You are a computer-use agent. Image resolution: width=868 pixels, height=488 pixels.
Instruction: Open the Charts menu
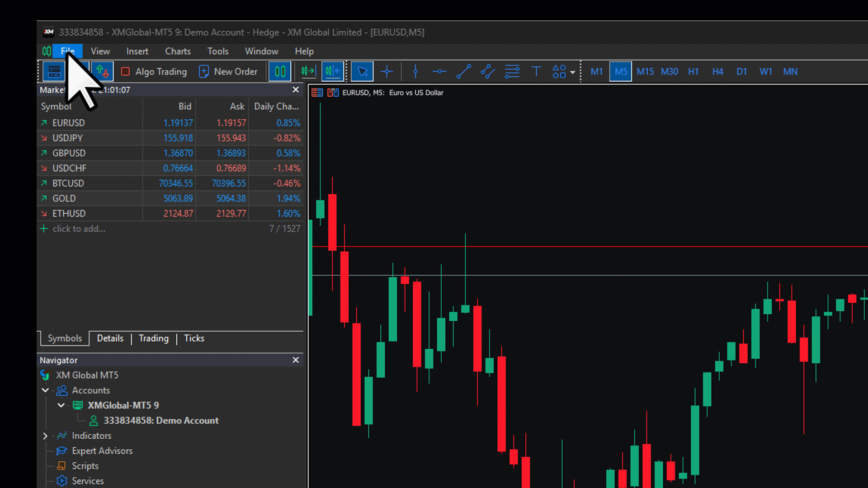(178, 51)
